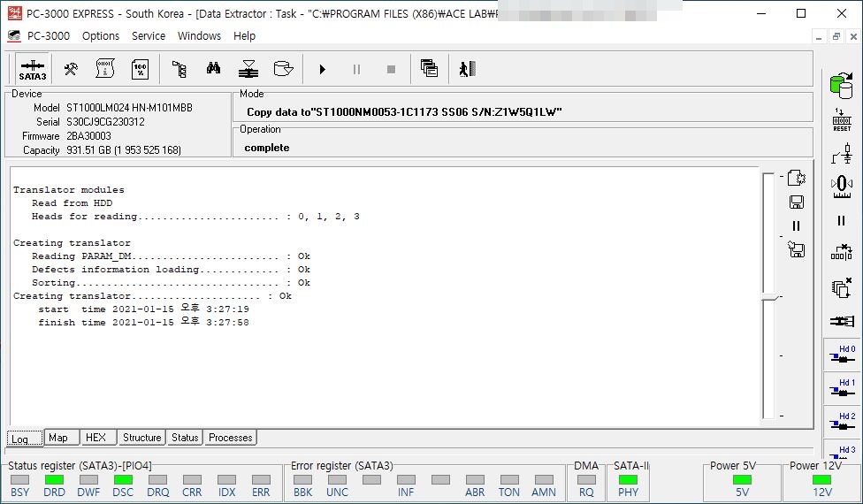863x504 pixels.
Task: Click firmware value 2BA30003
Action: coord(88,136)
